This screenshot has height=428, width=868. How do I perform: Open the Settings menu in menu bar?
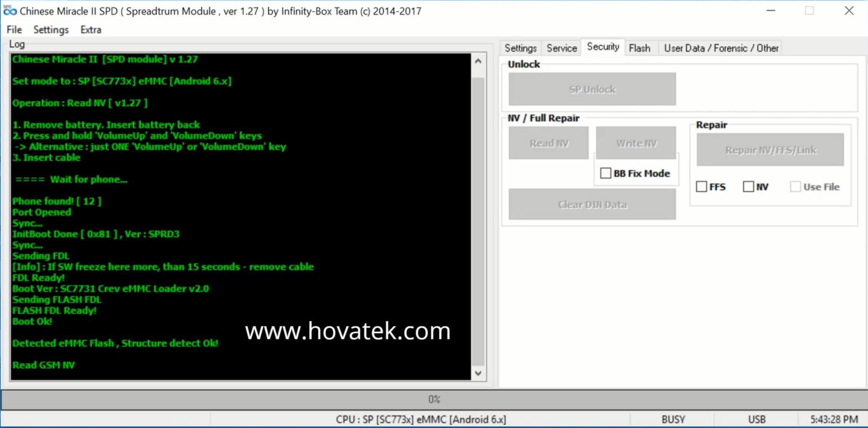point(51,30)
